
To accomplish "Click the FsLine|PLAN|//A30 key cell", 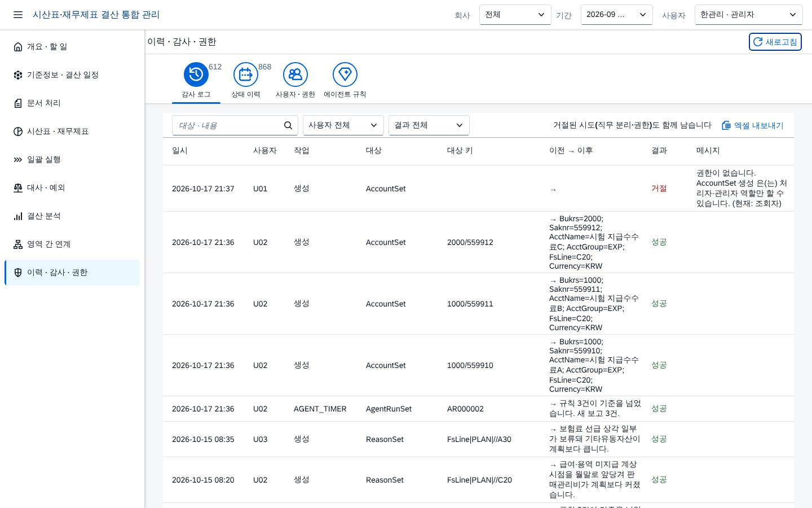I will click(479, 439).
